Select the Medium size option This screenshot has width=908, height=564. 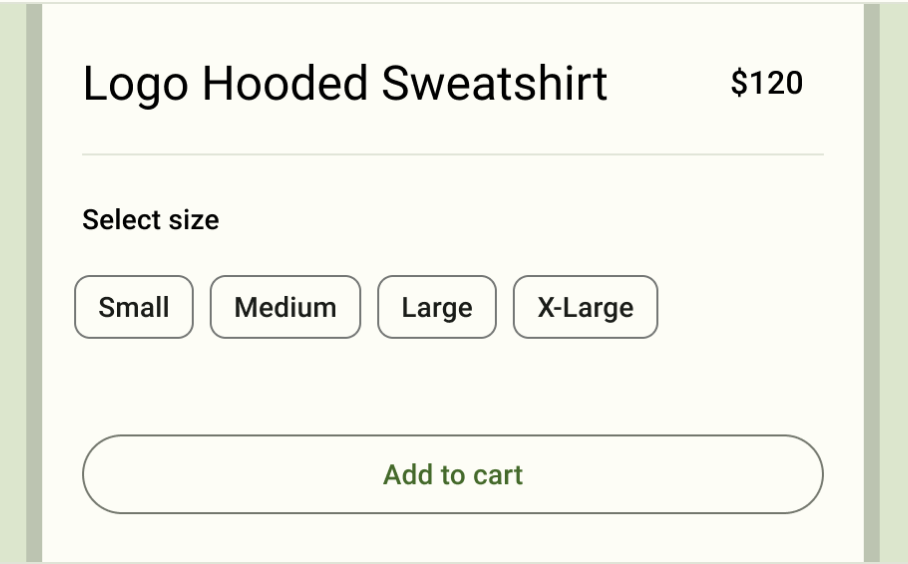(x=285, y=307)
